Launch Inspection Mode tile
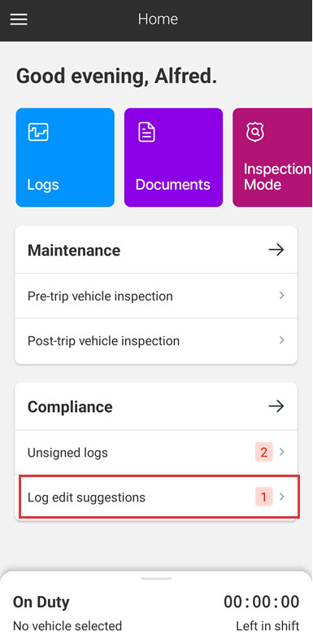The height and width of the screenshot is (644, 313). (272, 158)
